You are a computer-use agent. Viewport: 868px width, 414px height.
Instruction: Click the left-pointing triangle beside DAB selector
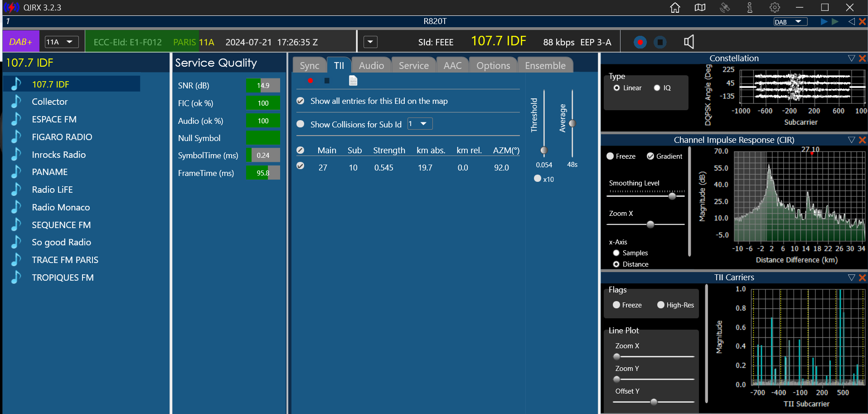pyautogui.click(x=851, y=22)
